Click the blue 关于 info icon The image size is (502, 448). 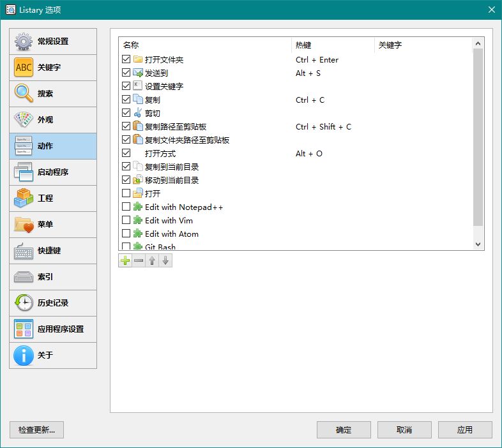click(24, 355)
